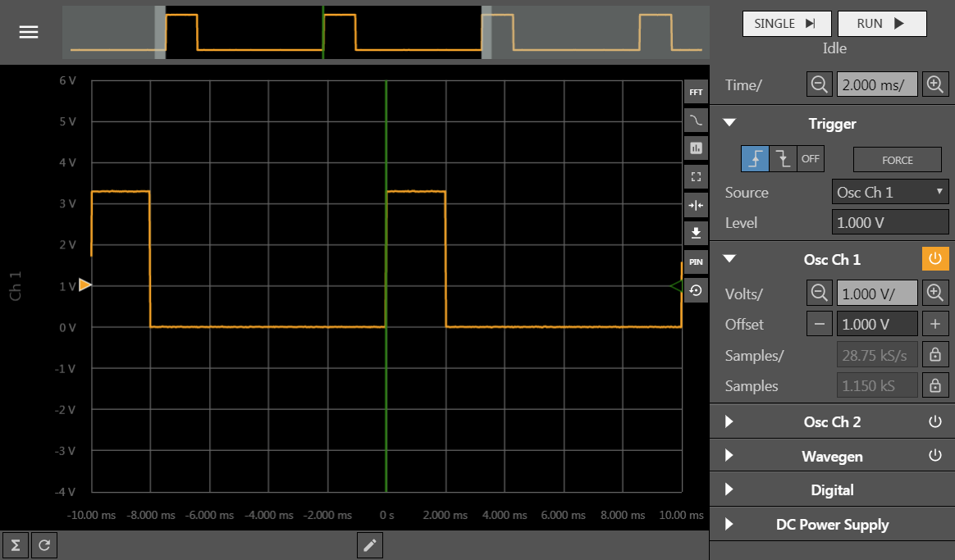
Task: Unlock the sample count field
Action: pyautogui.click(x=935, y=385)
